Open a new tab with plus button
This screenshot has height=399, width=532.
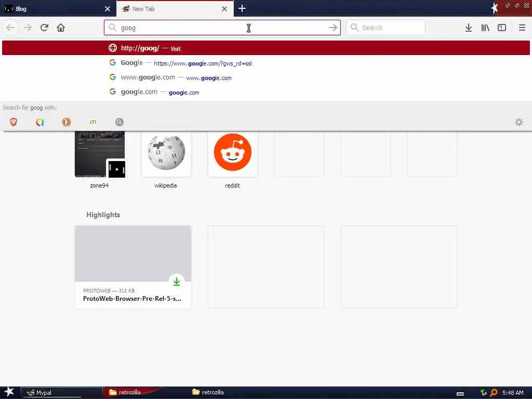click(242, 8)
